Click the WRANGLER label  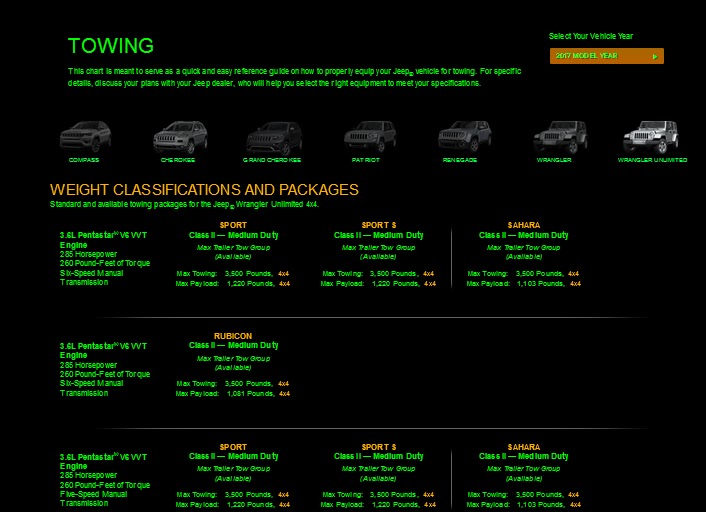click(x=554, y=160)
